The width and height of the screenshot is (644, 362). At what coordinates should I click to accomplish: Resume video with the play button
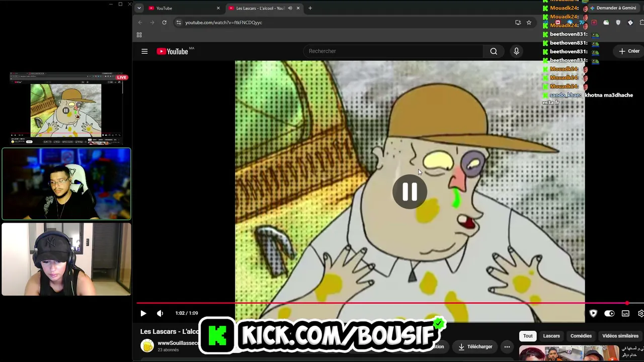coord(143,313)
